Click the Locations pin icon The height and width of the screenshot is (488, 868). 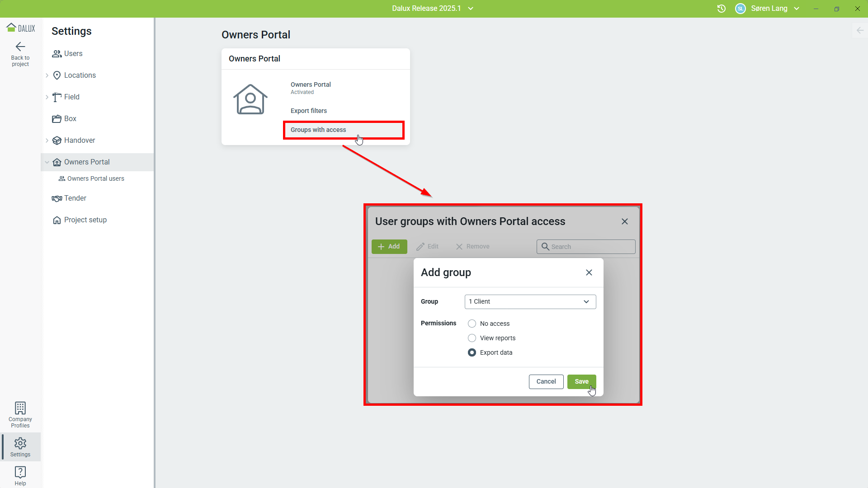point(57,75)
